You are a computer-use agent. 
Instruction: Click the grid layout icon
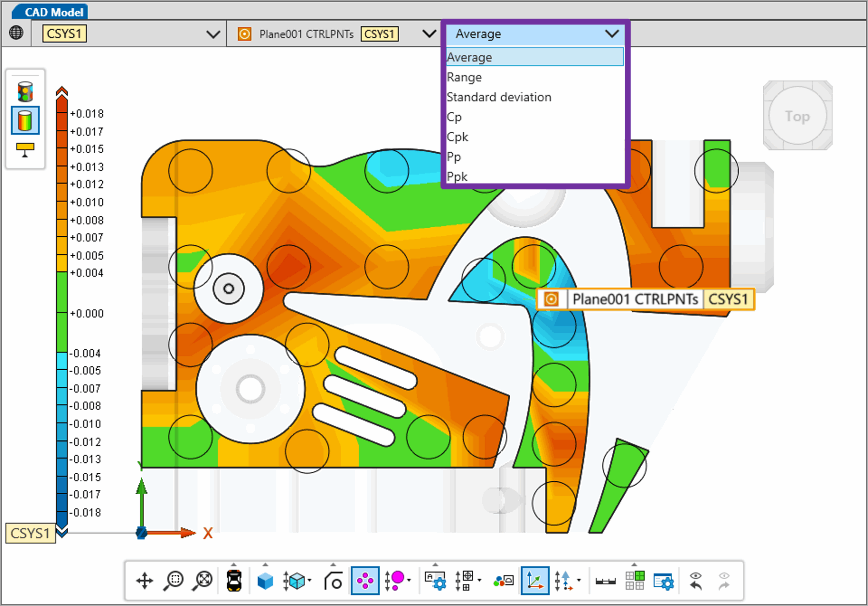634,581
